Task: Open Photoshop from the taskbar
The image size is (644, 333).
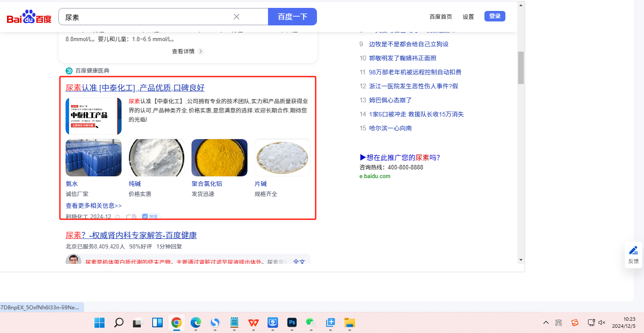Action: 292,322
